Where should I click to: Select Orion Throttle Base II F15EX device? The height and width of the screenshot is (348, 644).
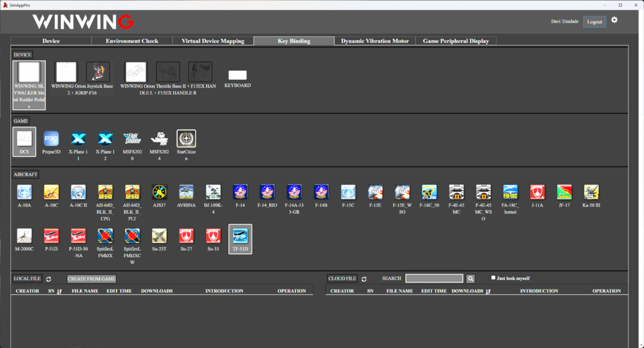coord(168,78)
